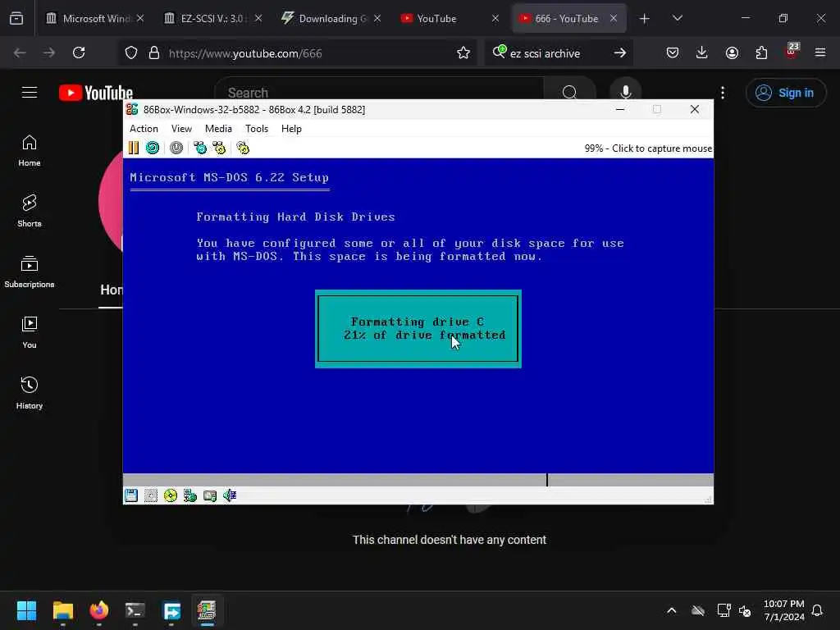Show hidden system tray icons chevron
840x630 pixels.
pyautogui.click(x=671, y=610)
